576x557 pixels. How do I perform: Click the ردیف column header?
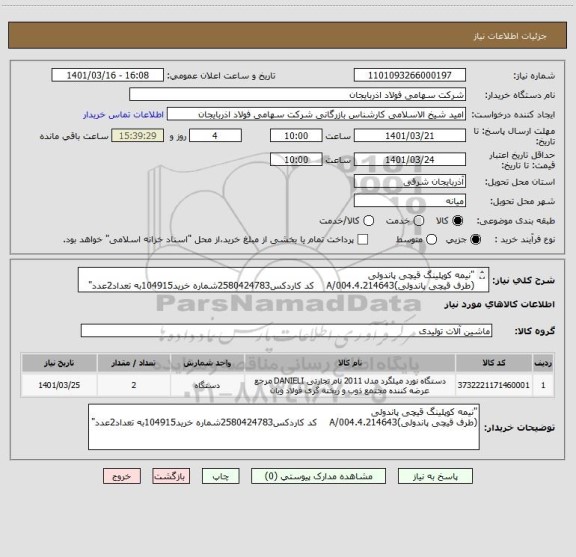pyautogui.click(x=543, y=363)
